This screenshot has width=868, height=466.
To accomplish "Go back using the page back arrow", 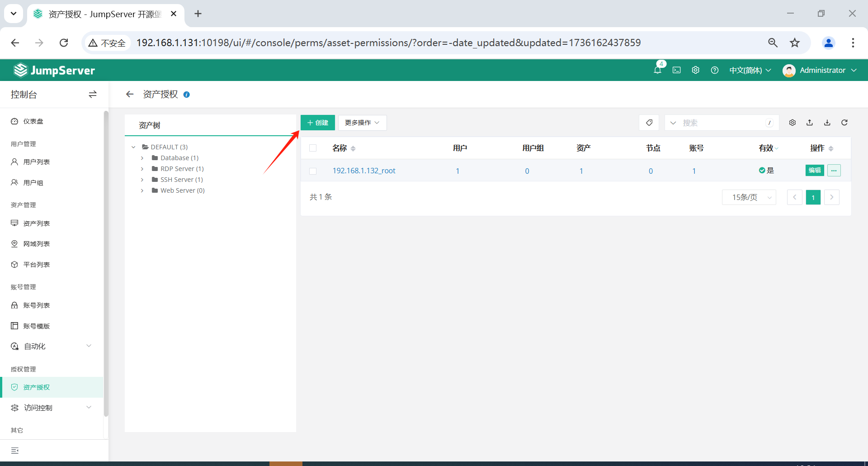I will click(x=130, y=94).
